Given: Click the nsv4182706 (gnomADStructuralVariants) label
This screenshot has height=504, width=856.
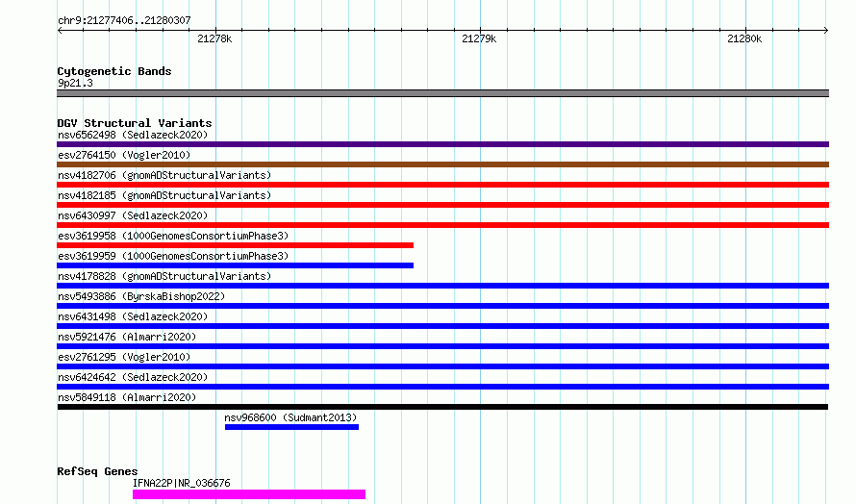Looking at the screenshot, I should point(164,175).
